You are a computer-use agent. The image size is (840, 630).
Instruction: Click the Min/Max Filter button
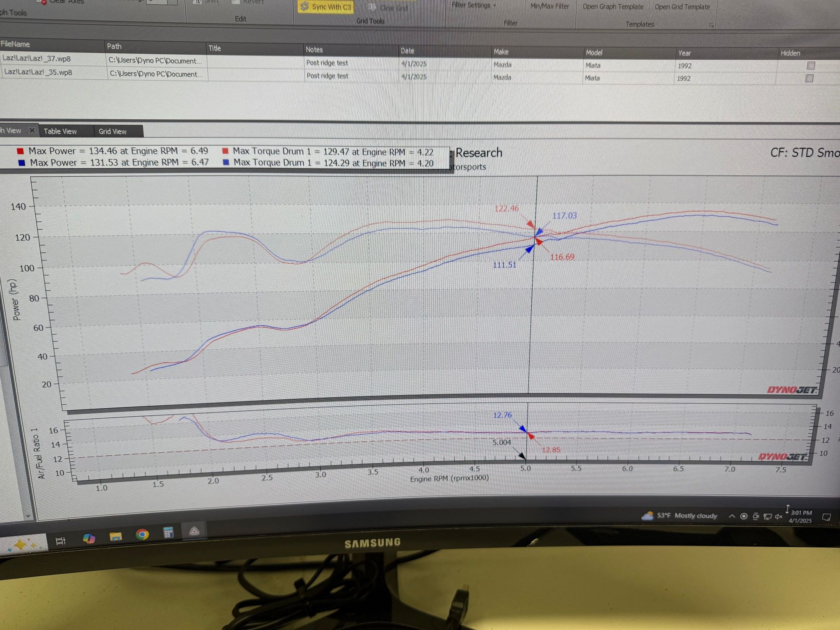[549, 6]
